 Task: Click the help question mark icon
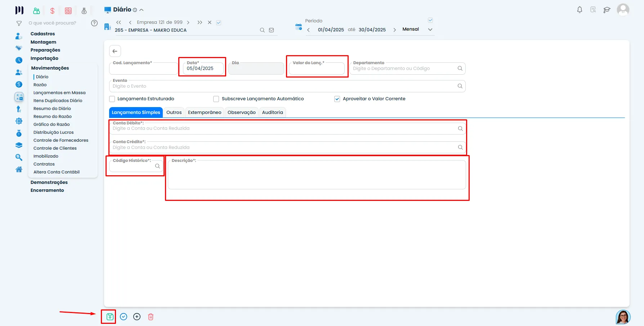pos(94,23)
